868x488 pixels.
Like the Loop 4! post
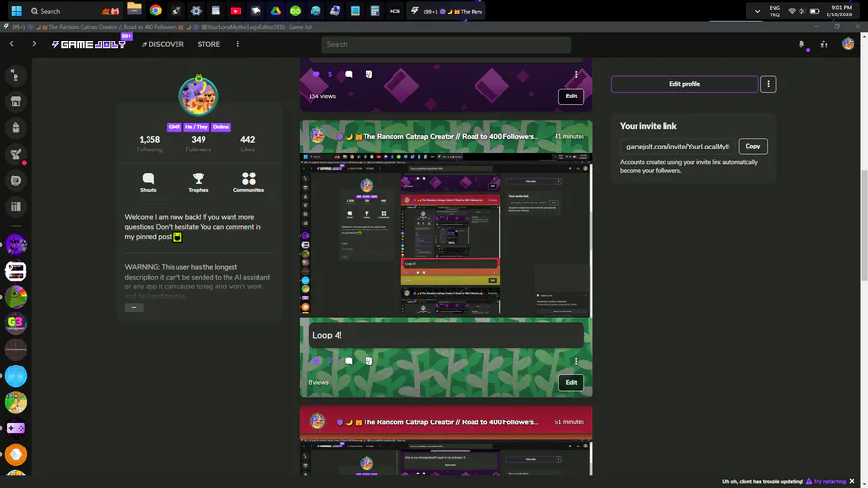[x=316, y=361]
